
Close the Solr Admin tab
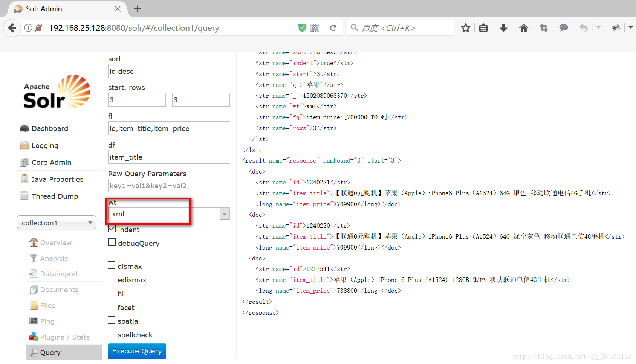click(118, 9)
